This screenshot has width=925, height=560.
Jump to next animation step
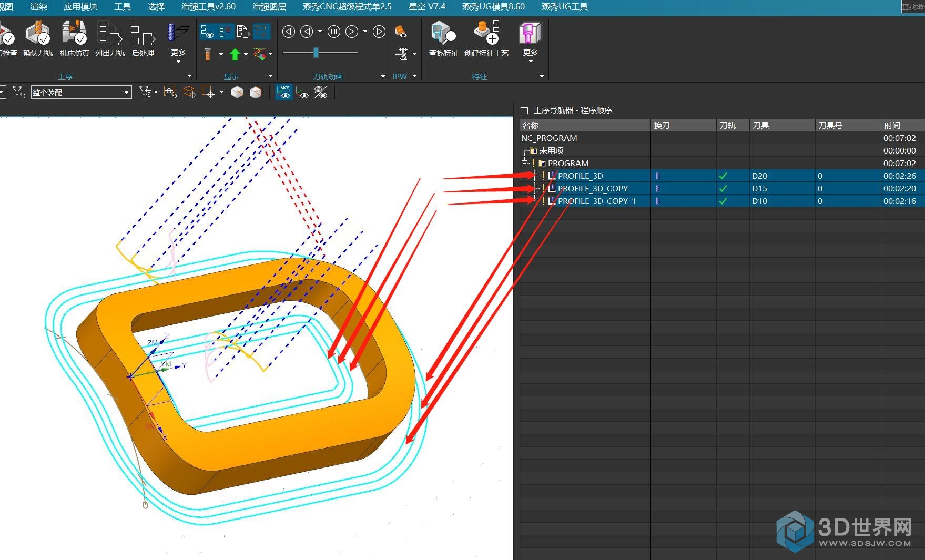point(352,32)
